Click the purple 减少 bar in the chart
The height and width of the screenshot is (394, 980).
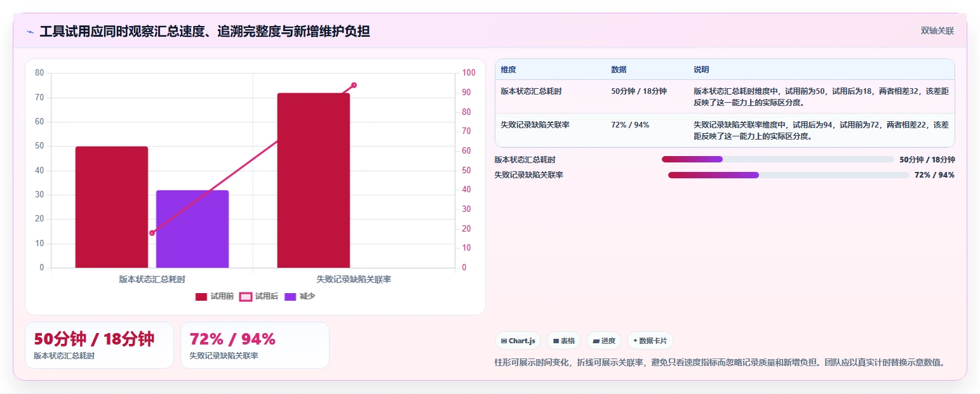tap(192, 229)
